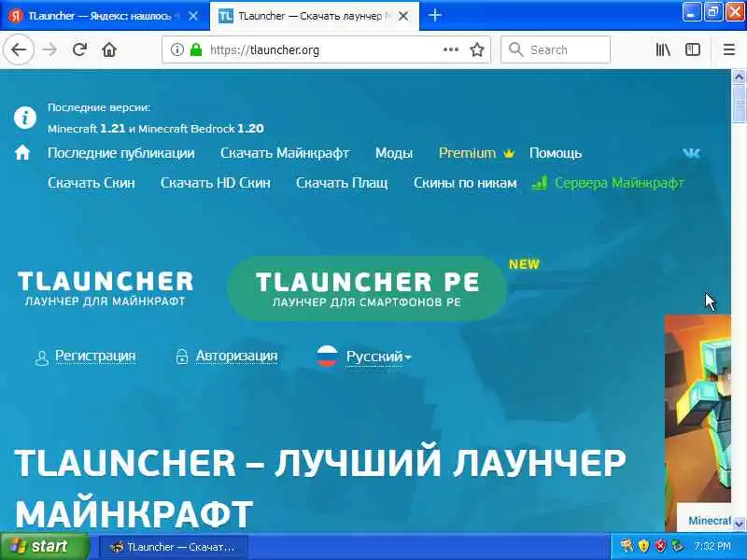Screen dimensions: 747x560
Task: Open Скины по никам link
Action: (x=465, y=183)
